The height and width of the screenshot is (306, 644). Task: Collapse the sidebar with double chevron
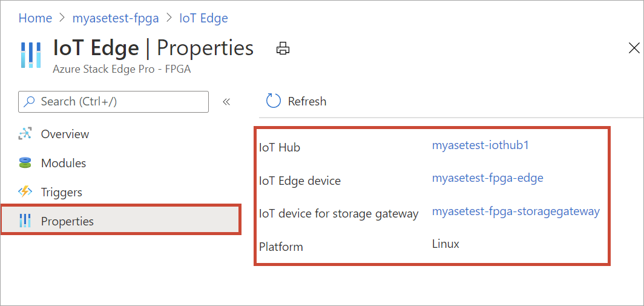[x=226, y=102]
